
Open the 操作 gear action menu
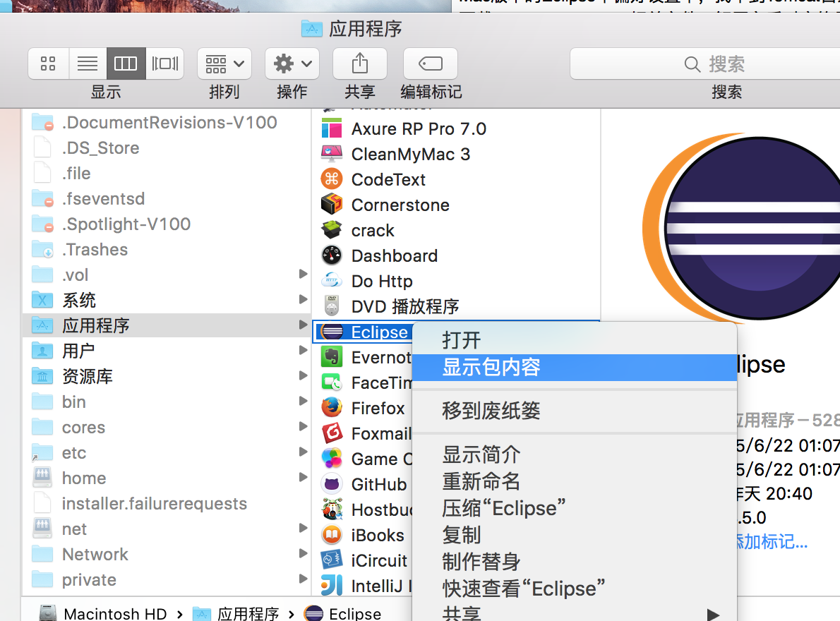pyautogui.click(x=292, y=64)
